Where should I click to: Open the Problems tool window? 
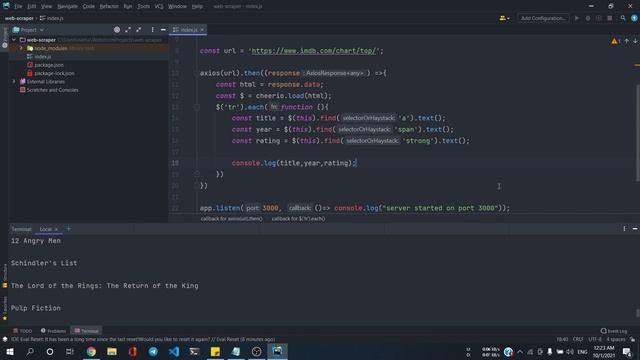[53, 331]
